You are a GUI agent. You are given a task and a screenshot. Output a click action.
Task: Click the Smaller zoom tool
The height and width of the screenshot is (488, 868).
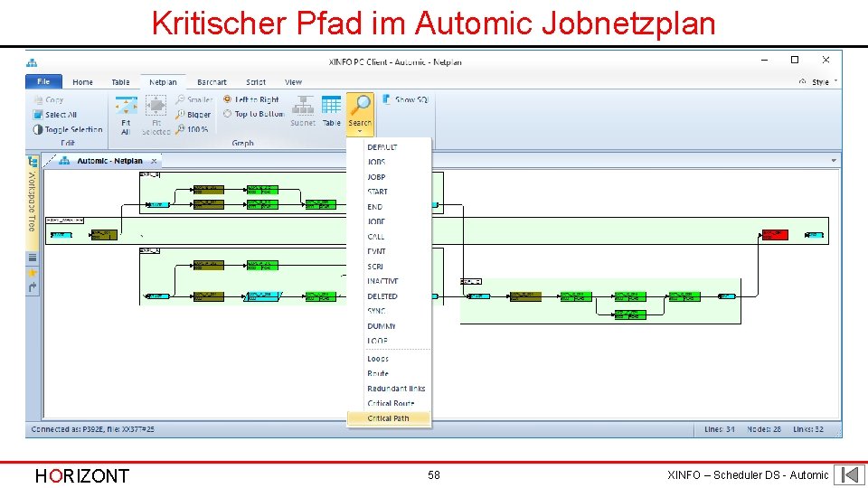(193, 99)
